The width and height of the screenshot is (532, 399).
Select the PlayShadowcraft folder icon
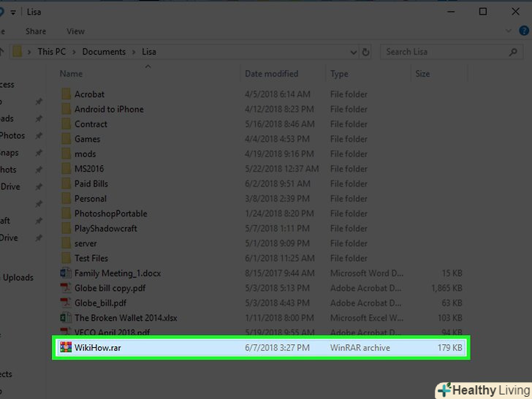click(66, 228)
